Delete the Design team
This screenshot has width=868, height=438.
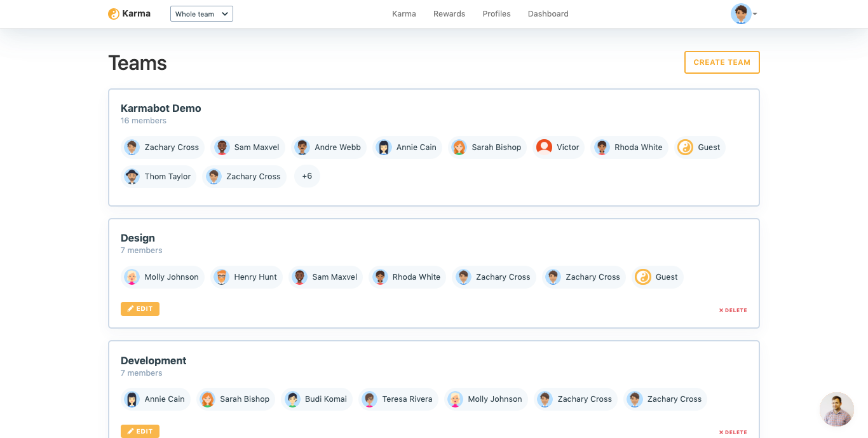click(733, 310)
